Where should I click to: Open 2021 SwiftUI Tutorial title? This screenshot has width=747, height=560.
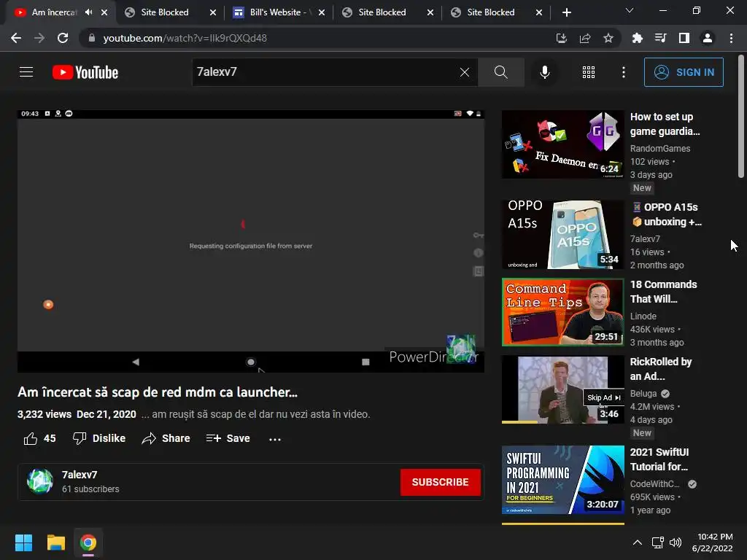click(x=659, y=459)
